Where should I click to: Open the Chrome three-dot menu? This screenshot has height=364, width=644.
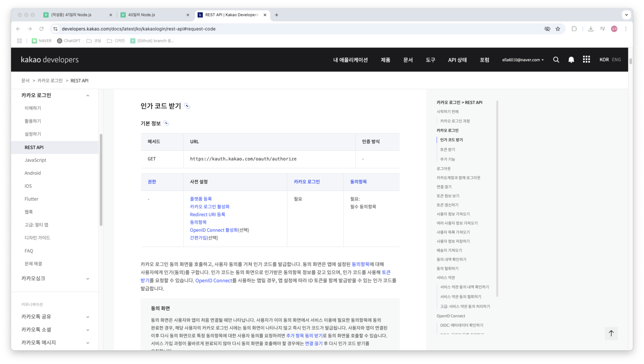(x=626, y=29)
